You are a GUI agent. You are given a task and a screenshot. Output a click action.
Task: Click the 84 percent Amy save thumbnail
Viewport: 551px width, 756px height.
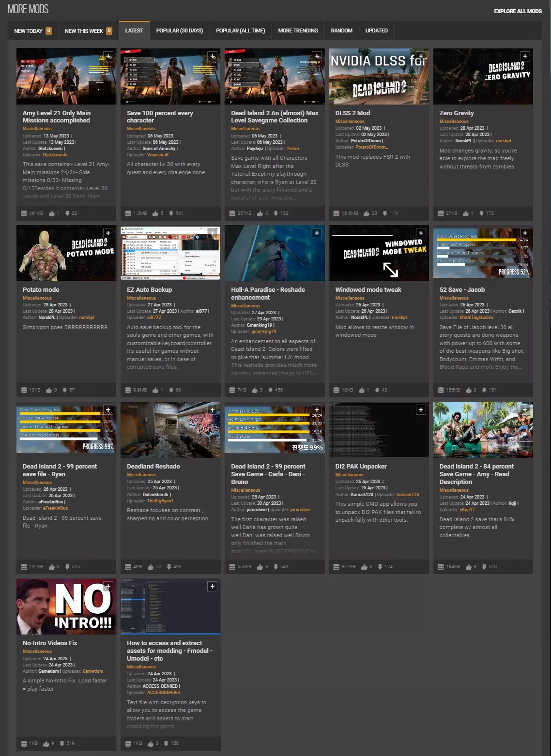tap(483, 430)
